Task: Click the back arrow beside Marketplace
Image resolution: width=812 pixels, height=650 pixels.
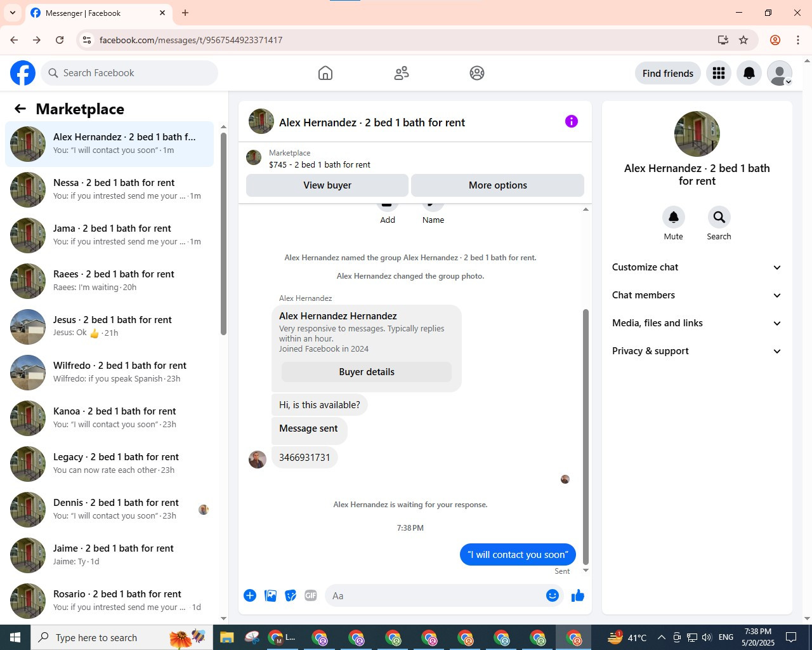Action: click(20, 109)
